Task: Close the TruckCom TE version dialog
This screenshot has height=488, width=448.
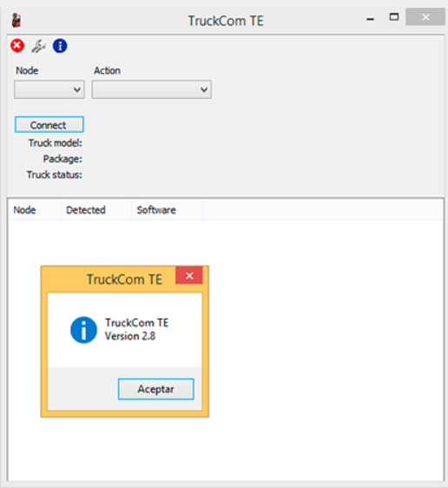Action: tap(189, 275)
